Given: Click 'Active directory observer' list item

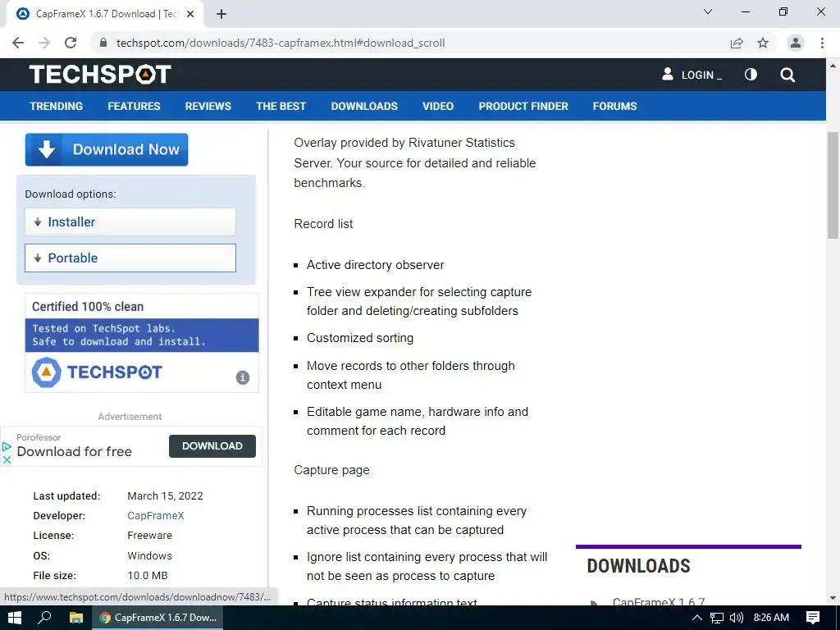Looking at the screenshot, I should [x=375, y=265].
